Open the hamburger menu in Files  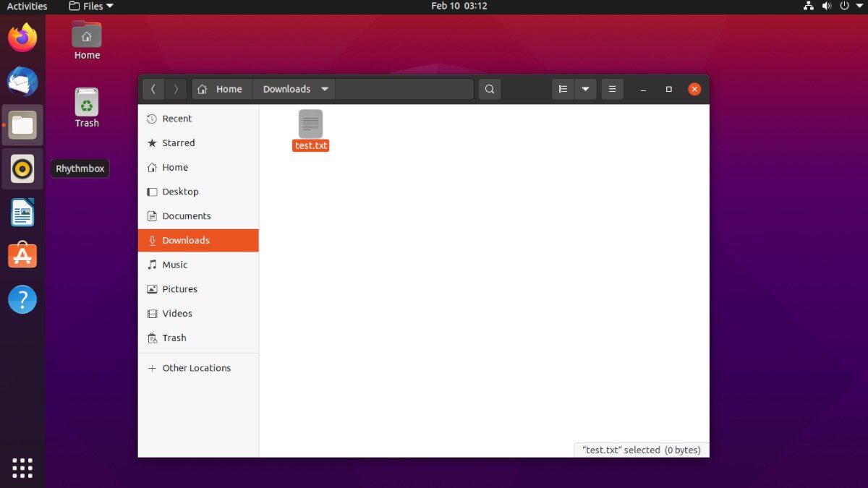pyautogui.click(x=612, y=89)
